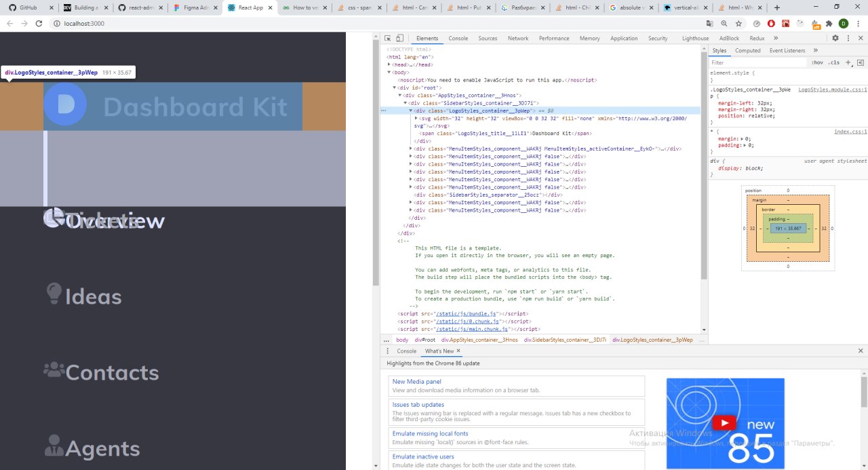This screenshot has height=470, width=868.
Task: Close the bottom drawer panel
Action: point(860,351)
